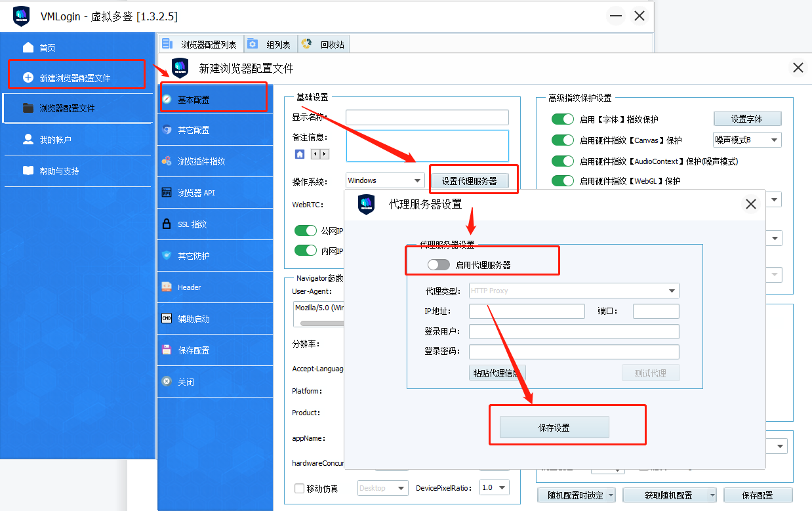Click the 备注信息 text area

tap(428, 146)
